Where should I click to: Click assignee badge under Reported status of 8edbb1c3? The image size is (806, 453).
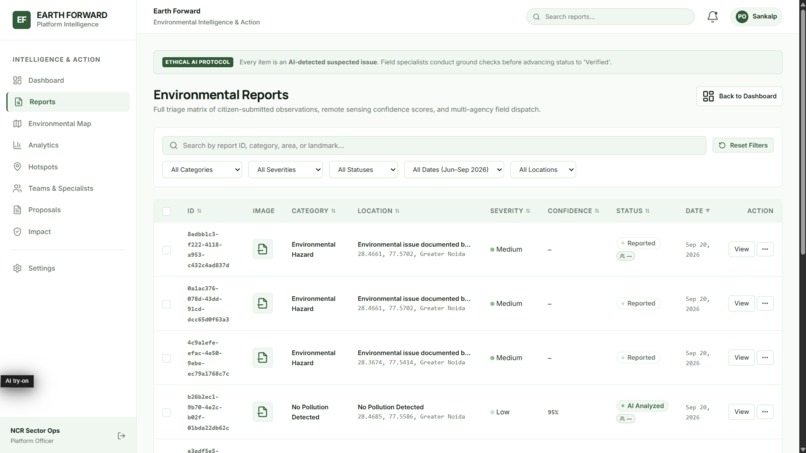pyautogui.click(x=626, y=256)
